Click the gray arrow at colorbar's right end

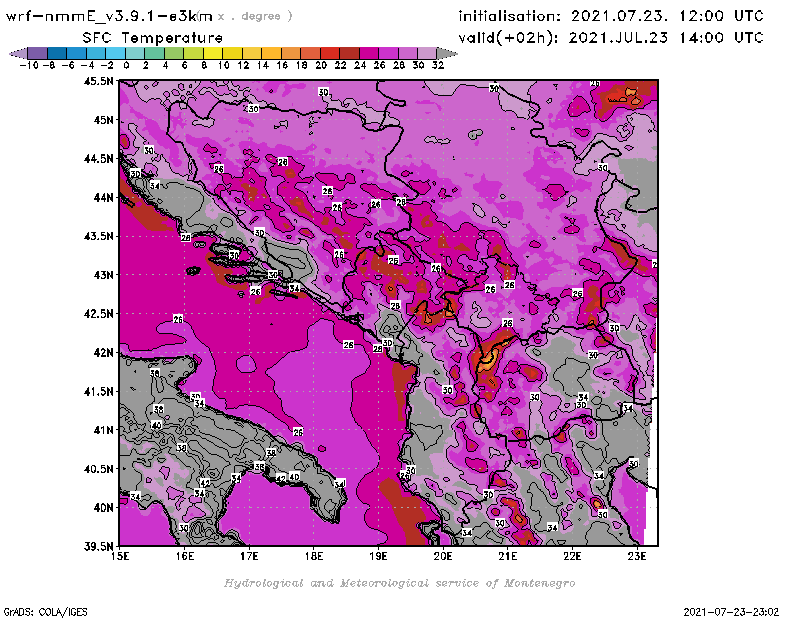click(x=448, y=53)
